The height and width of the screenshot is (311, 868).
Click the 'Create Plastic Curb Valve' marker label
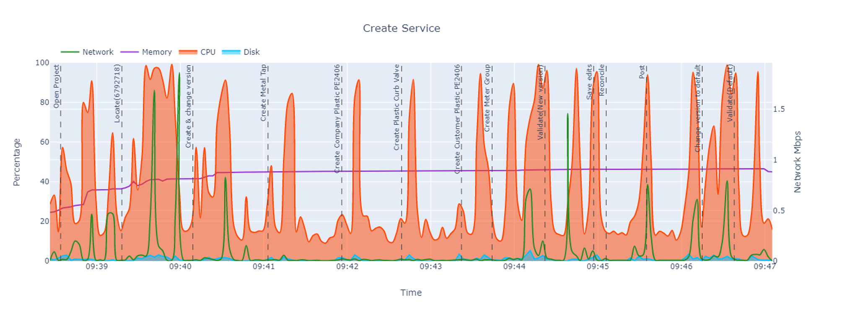point(396,107)
